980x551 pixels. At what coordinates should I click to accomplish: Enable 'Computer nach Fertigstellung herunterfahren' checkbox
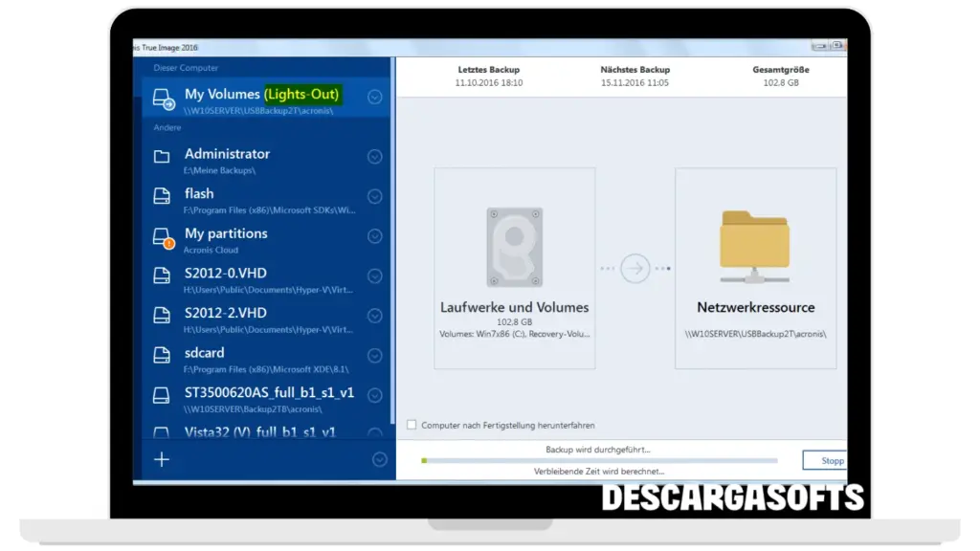[412, 425]
